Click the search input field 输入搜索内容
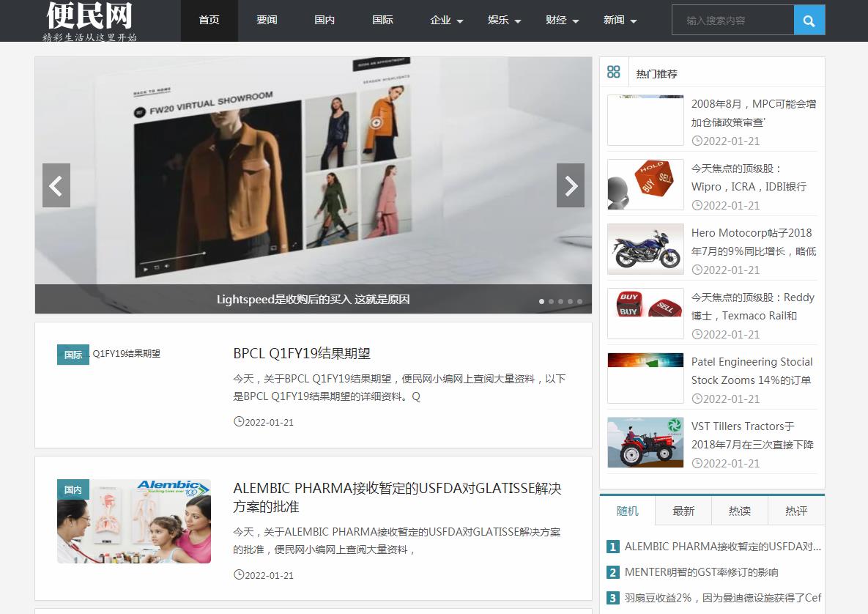The image size is (868, 614). tap(733, 21)
